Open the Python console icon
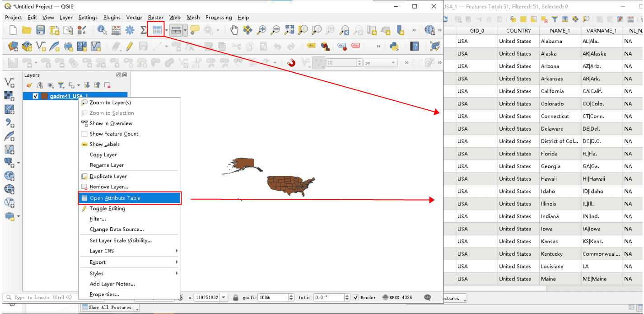 click(394, 46)
